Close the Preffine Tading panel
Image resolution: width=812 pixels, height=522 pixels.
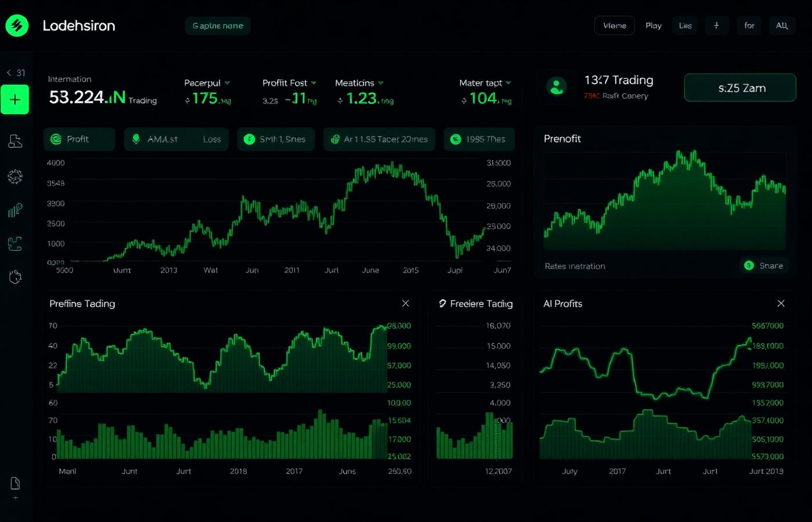[405, 303]
